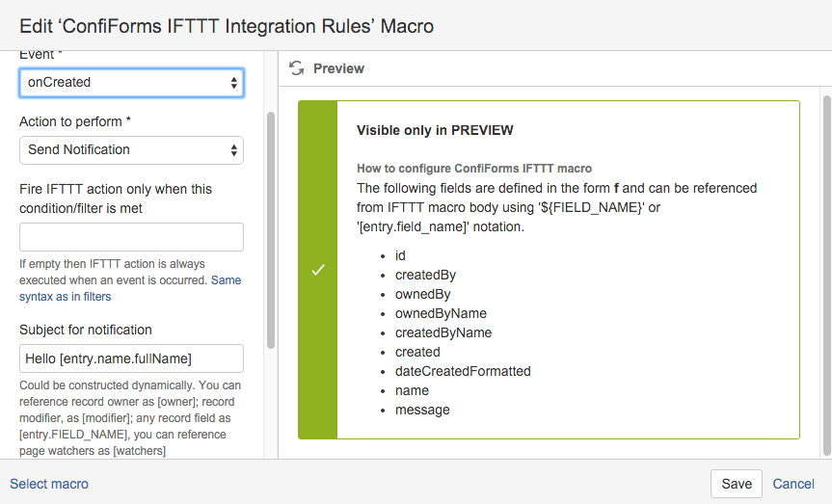Click the Preview refresh icon
This screenshot has width=832, height=504.
click(296, 68)
